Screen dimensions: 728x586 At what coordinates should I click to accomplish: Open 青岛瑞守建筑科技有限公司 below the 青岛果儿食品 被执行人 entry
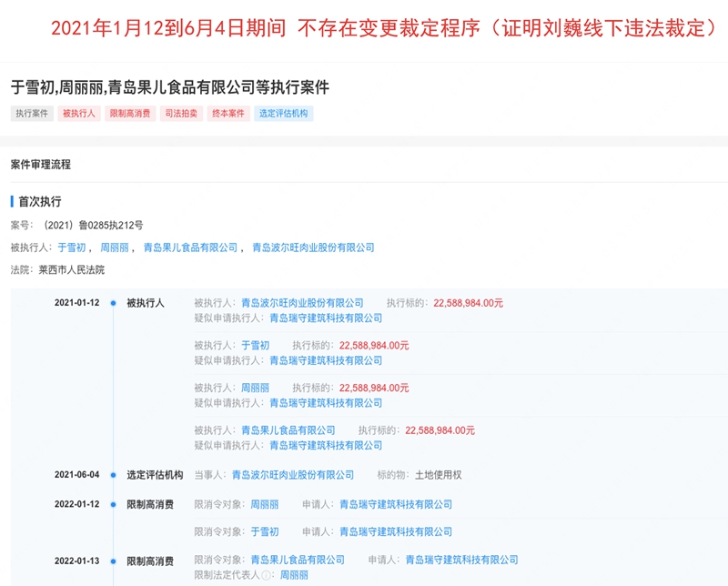326,445
